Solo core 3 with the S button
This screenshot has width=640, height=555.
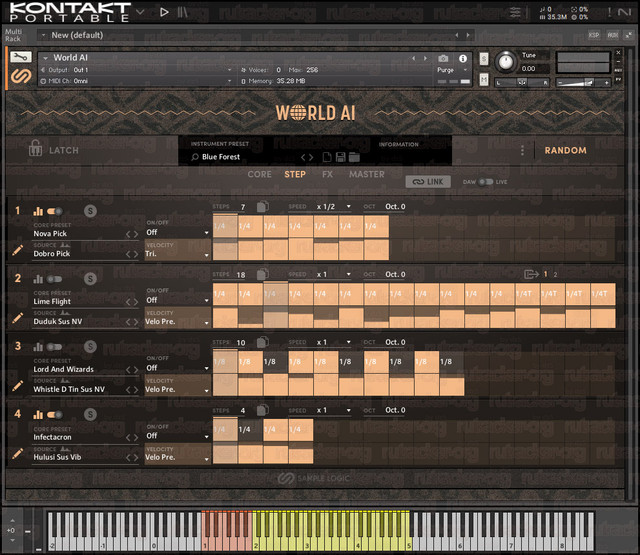tap(90, 346)
